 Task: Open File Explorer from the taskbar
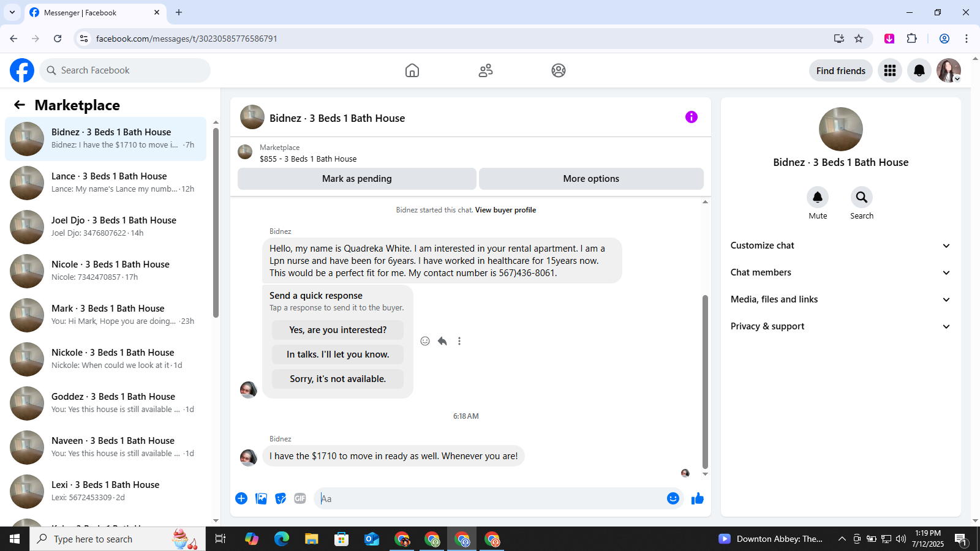point(312,539)
